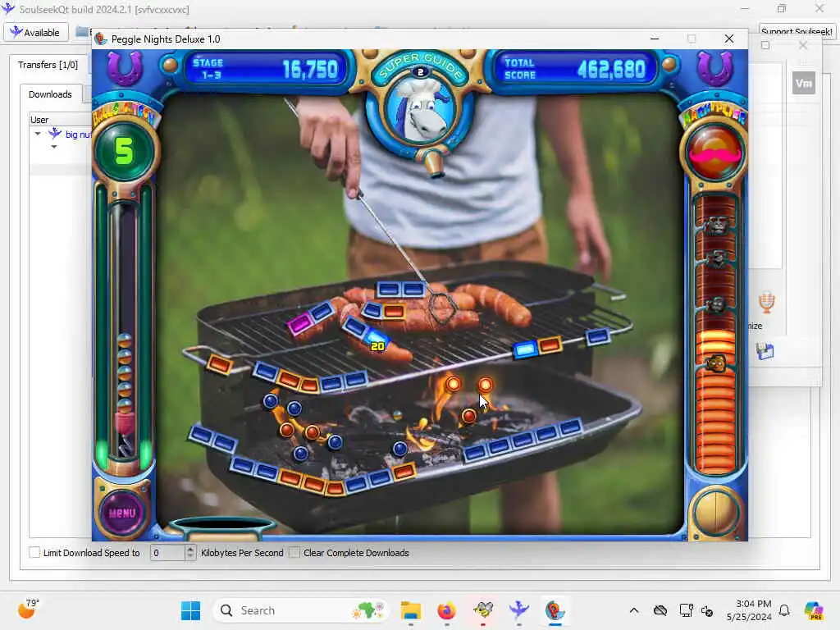Select the Downloads tab in Soulseek
This screenshot has width=840, height=630.
pos(50,94)
